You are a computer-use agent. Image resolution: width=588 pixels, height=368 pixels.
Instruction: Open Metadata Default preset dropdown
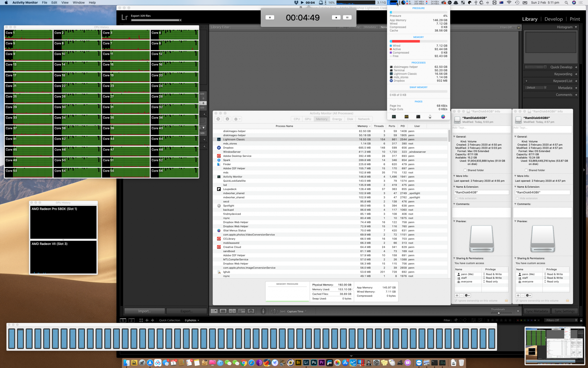tap(536, 88)
